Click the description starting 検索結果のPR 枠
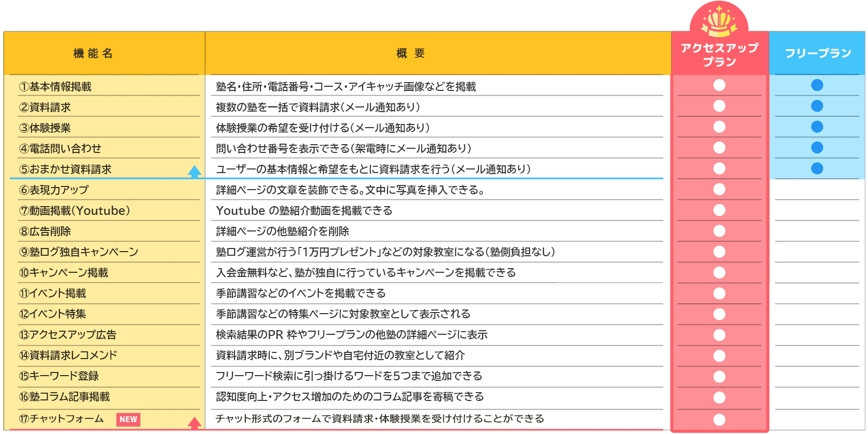Screen dimensions: 868x434 click(x=352, y=335)
